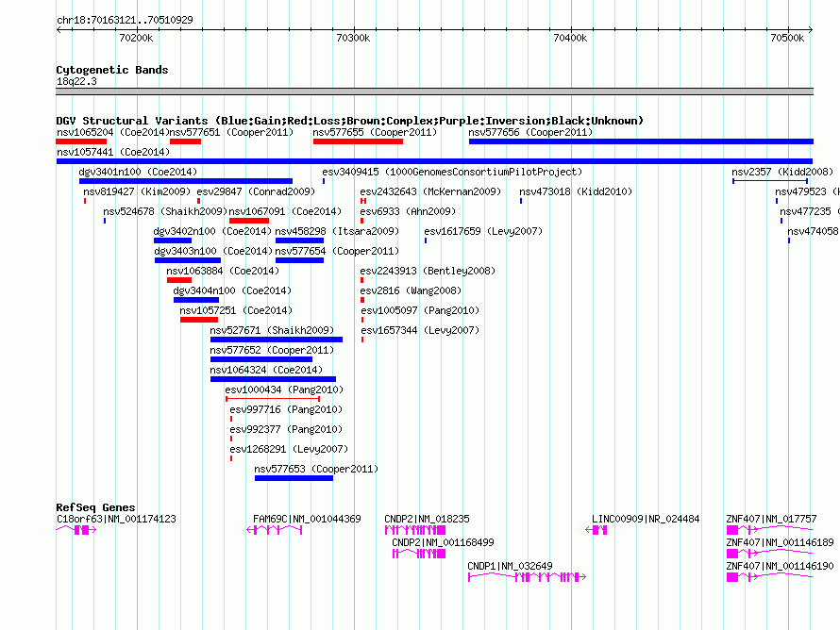Click nsv577654 (Cooper2011) label

tap(337, 251)
